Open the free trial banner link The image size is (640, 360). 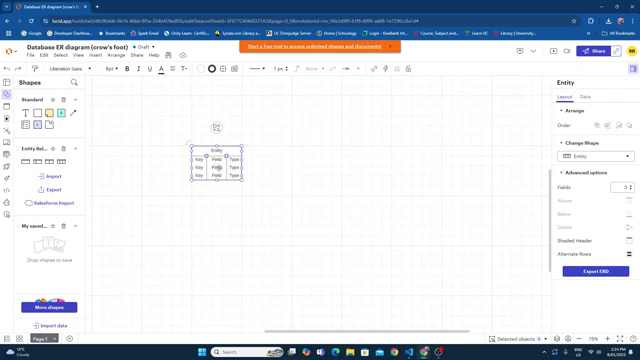coord(314,46)
